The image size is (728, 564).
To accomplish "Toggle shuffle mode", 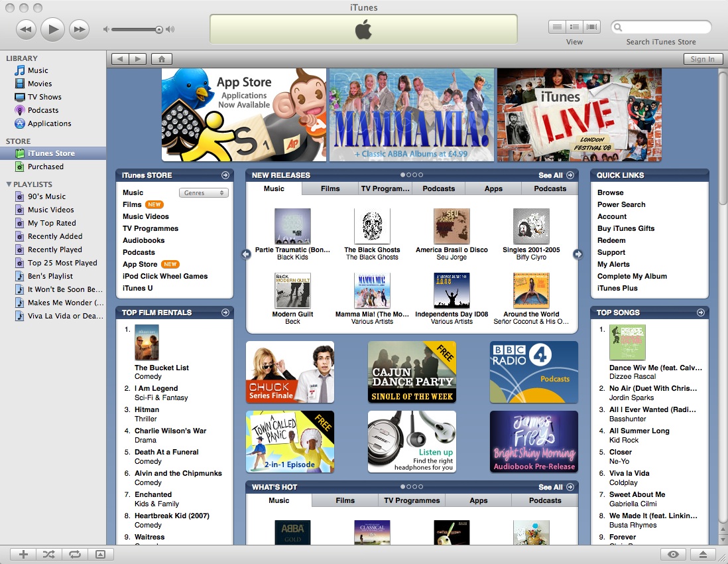I will click(x=49, y=554).
